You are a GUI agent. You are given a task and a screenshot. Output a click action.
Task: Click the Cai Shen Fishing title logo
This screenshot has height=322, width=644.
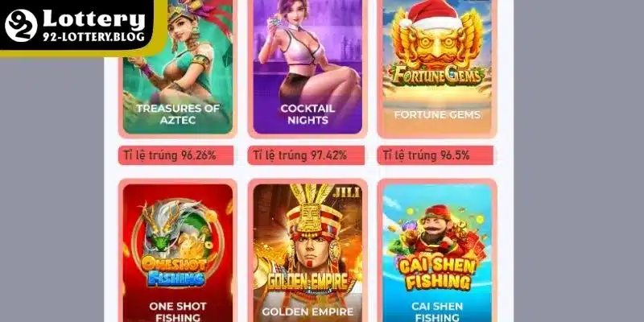[x=437, y=274]
